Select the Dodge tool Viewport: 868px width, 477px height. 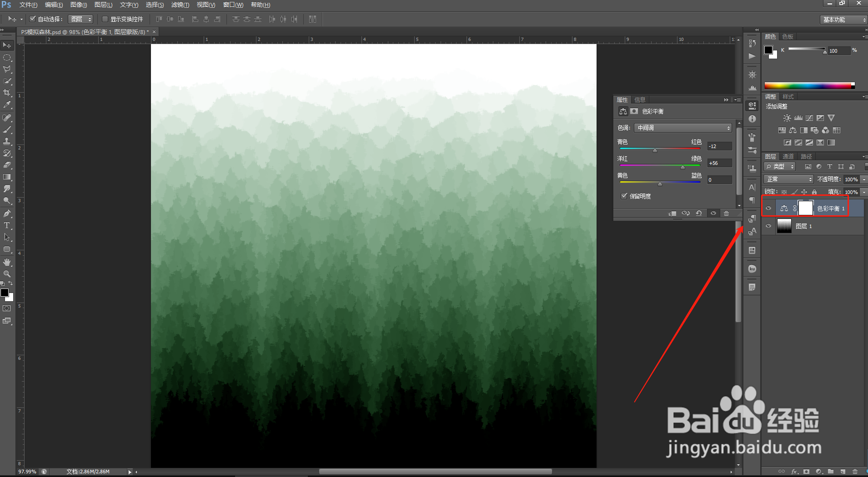coord(7,201)
